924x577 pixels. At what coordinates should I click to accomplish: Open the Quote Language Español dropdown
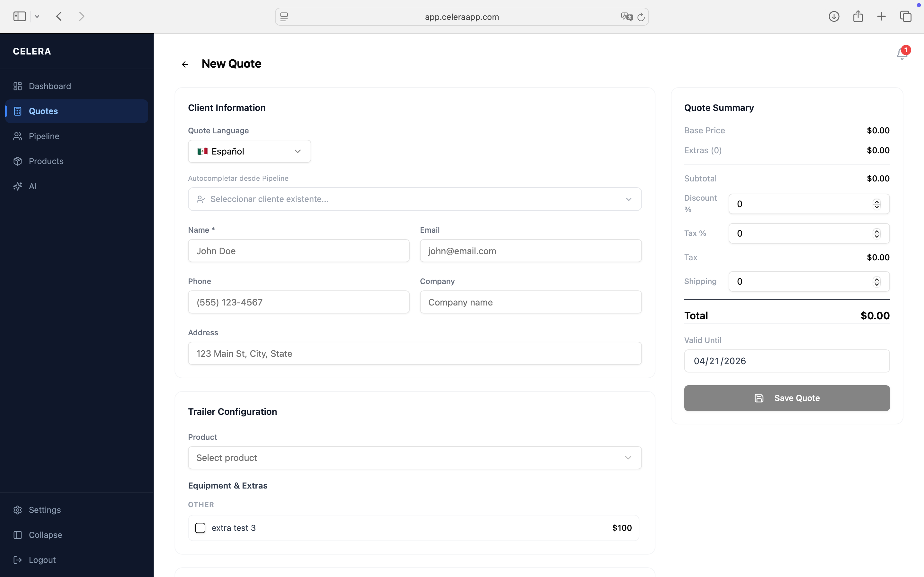pyautogui.click(x=249, y=152)
